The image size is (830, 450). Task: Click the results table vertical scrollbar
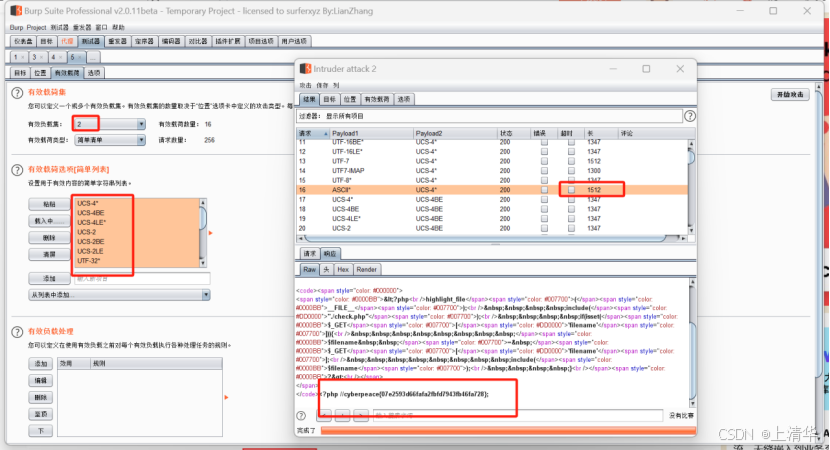click(x=691, y=186)
